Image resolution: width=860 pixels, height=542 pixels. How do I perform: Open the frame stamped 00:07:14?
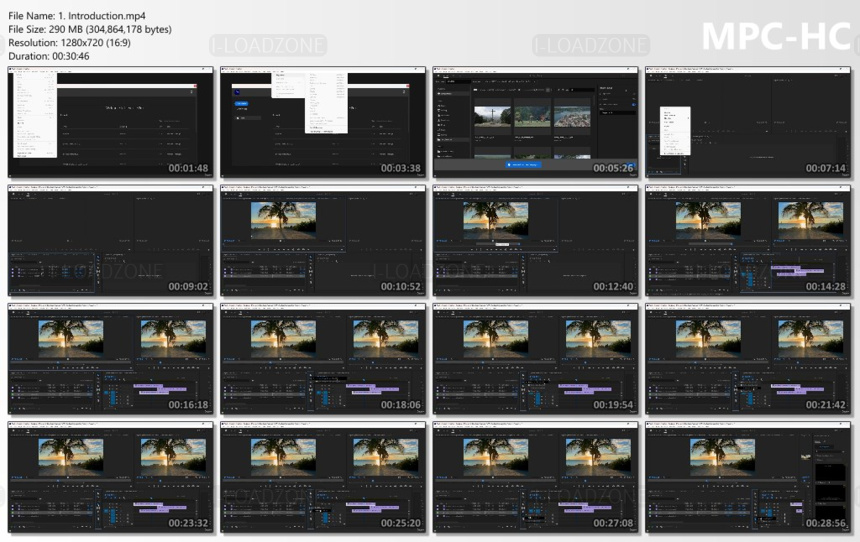click(748, 122)
